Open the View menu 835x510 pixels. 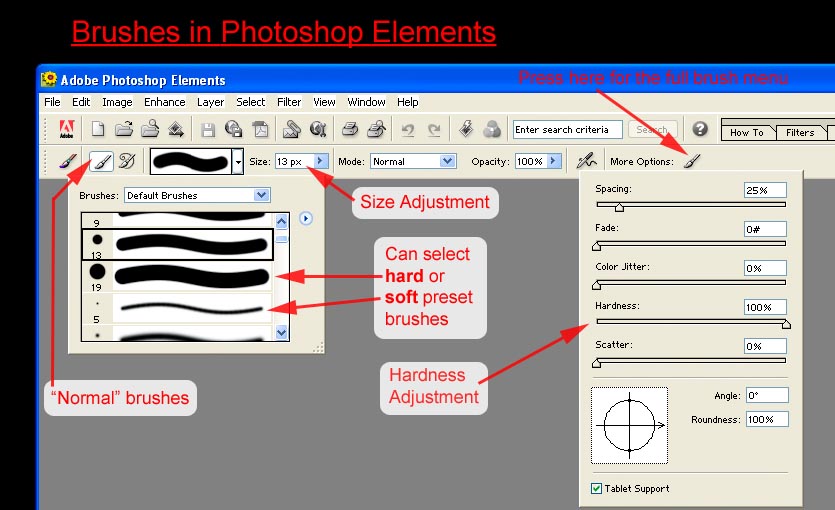(324, 102)
